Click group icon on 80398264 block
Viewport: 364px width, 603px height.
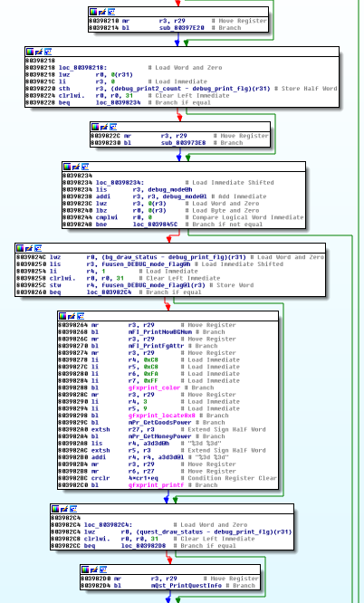[81, 316]
